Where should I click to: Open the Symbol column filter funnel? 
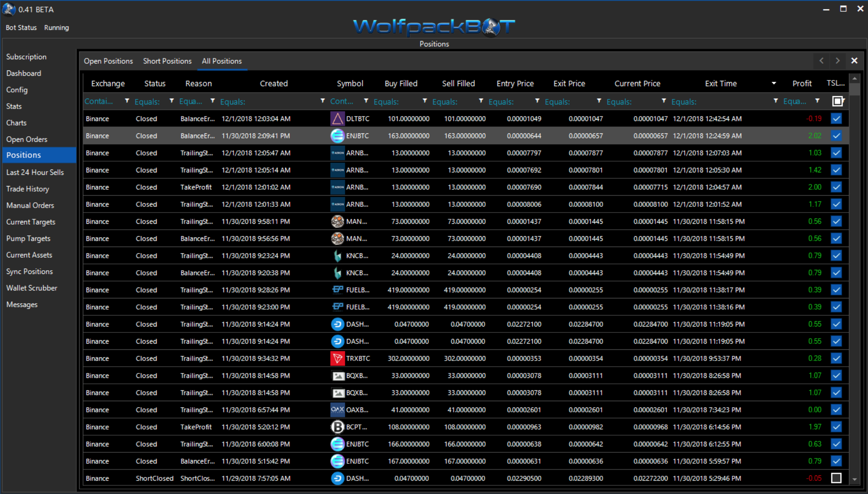366,101
